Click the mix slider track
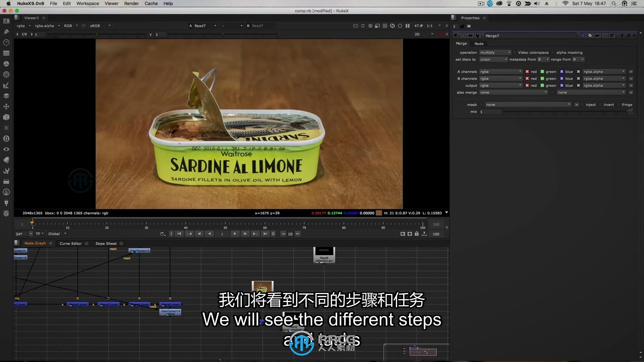Image resolution: width=644 pixels, height=362 pixels. pos(565,112)
